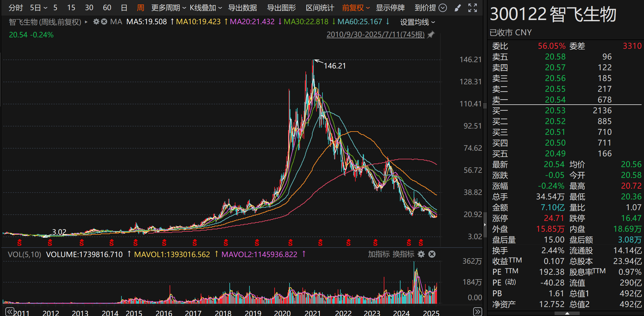
Task: Click the 买五 price 20.49
Action: [555, 154]
